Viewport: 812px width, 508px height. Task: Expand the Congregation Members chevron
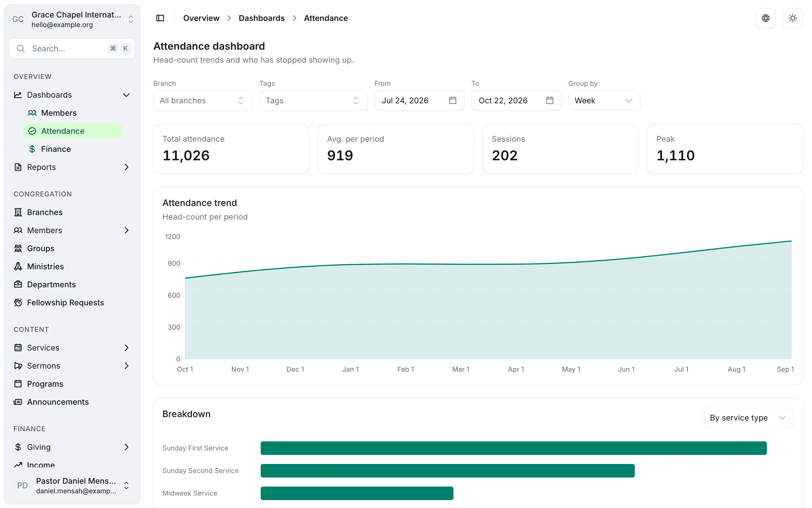pos(127,231)
